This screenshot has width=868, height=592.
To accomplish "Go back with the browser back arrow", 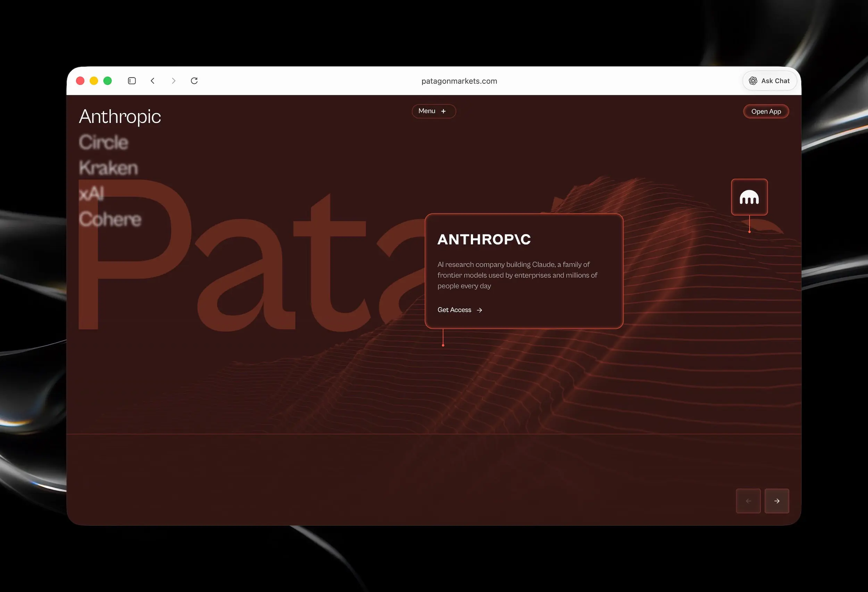I will tap(152, 81).
